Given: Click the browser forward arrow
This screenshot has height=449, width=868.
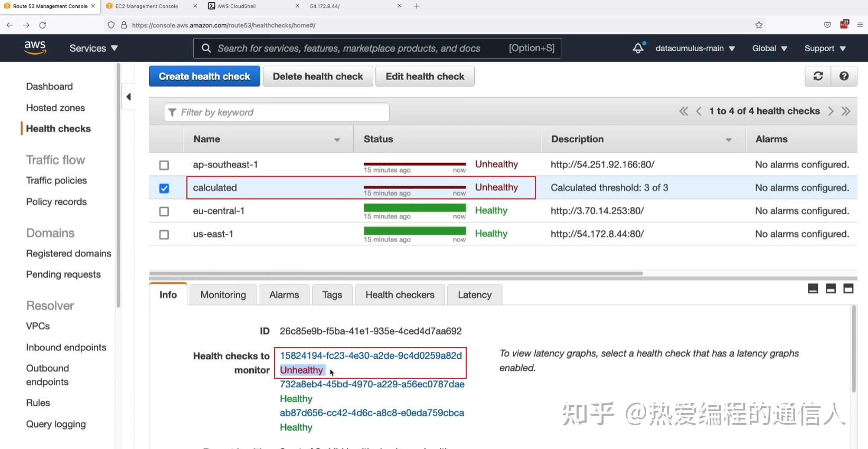Looking at the screenshot, I should 26,25.
